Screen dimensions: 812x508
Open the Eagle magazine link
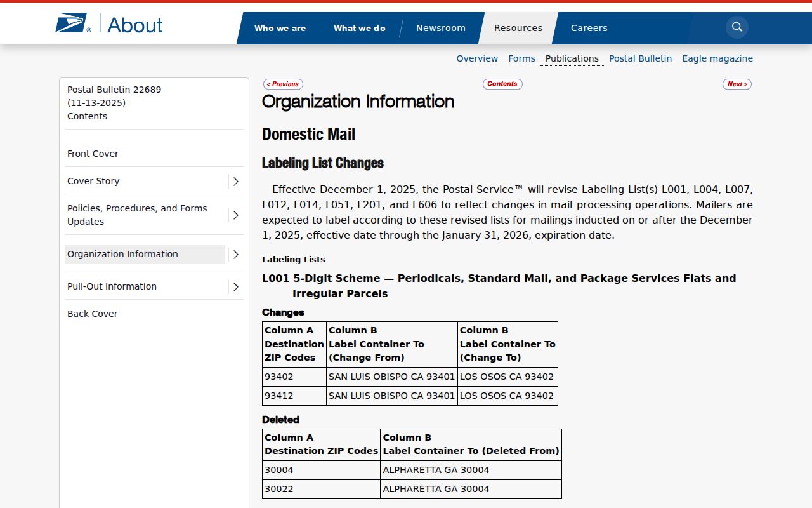click(x=717, y=58)
